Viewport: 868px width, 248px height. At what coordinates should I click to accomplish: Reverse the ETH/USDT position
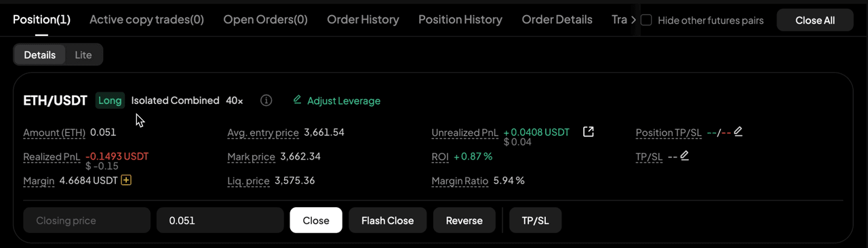[465, 220]
